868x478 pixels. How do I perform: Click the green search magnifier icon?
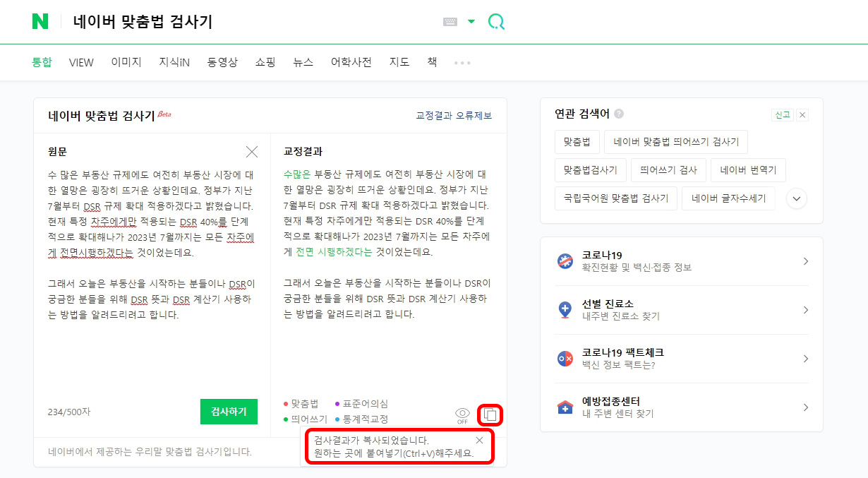tap(496, 22)
